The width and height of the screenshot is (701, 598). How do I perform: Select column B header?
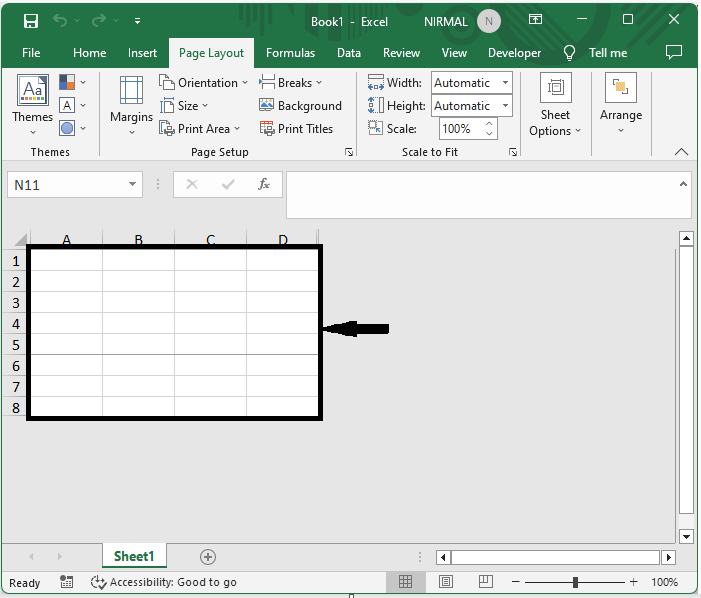click(x=139, y=239)
